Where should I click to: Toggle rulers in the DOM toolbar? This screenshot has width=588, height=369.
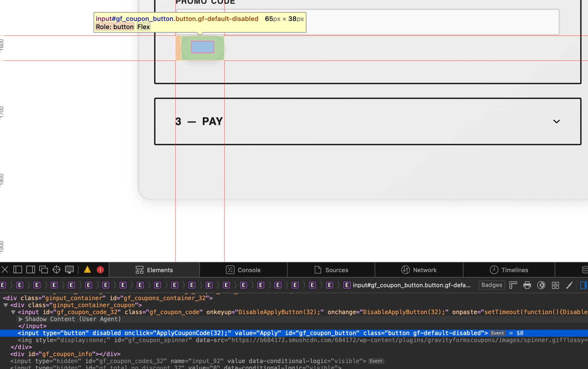pos(513,285)
